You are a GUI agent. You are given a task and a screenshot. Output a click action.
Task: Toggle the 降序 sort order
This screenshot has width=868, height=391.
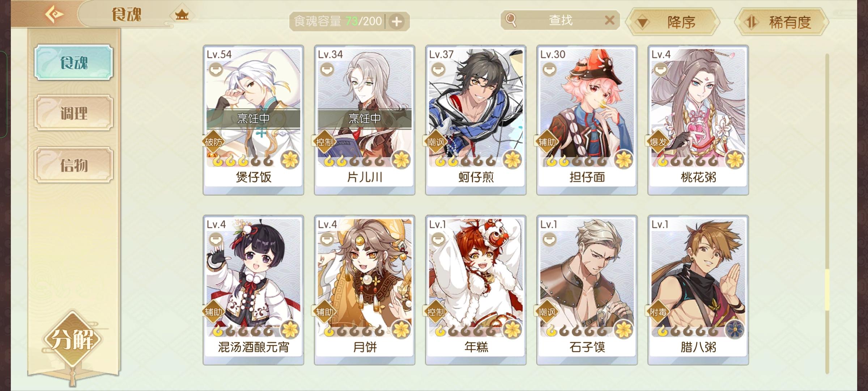pos(673,22)
